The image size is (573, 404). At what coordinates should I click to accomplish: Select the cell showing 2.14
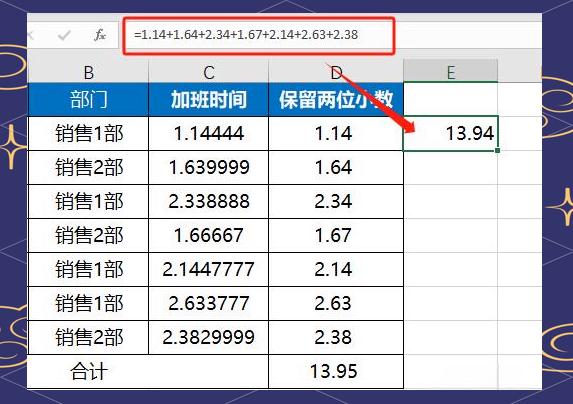(336, 269)
